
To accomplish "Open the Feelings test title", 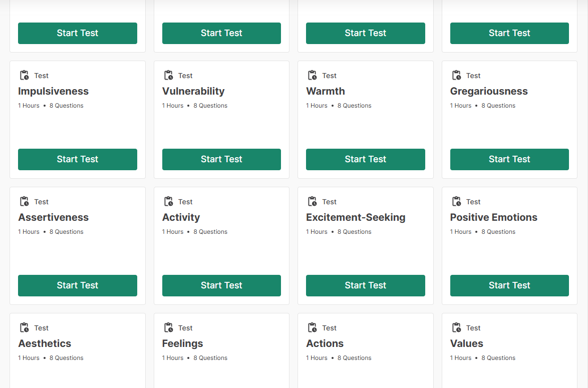I will point(183,343).
